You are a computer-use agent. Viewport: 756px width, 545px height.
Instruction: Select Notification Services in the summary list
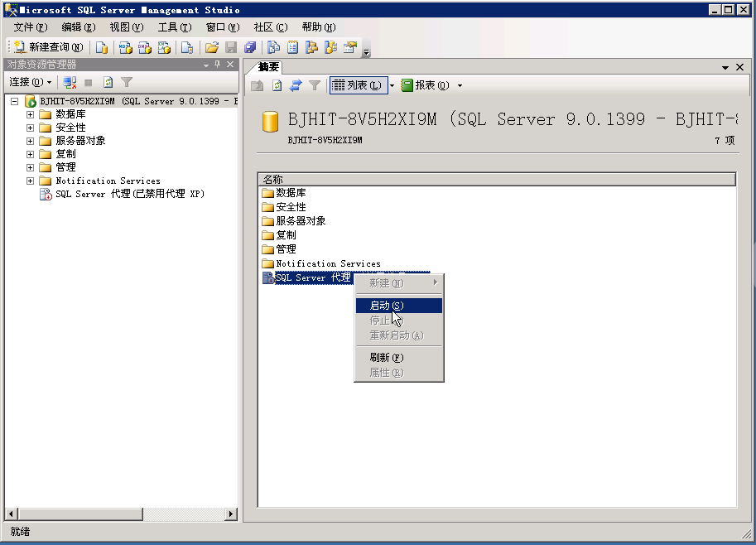click(x=321, y=263)
